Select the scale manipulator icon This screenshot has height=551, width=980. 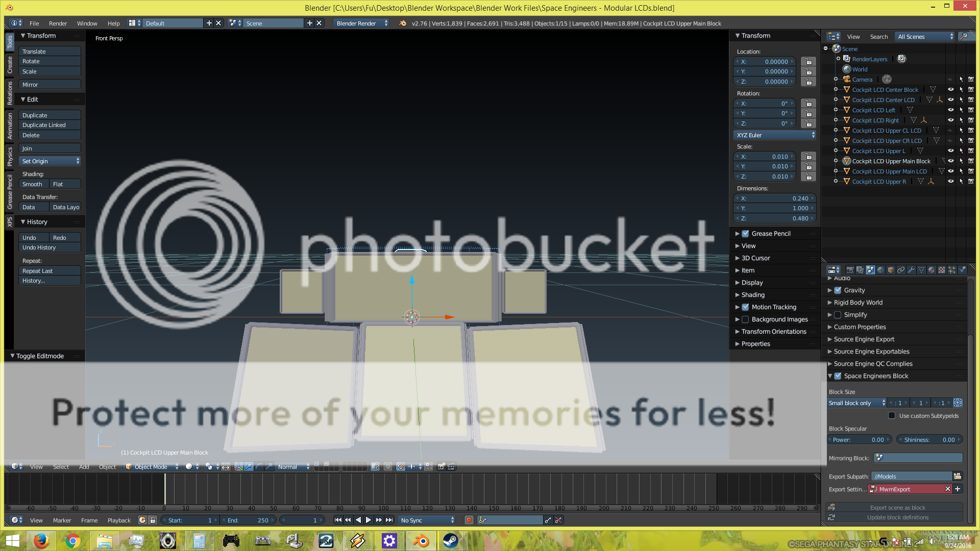point(269,467)
